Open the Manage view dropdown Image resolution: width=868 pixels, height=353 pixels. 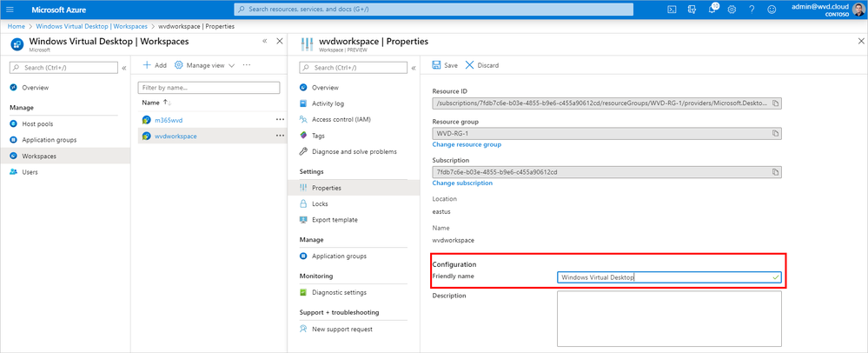click(205, 65)
